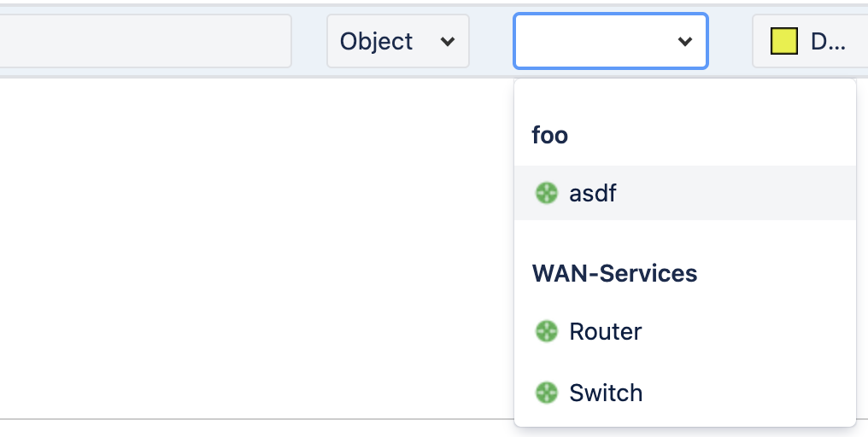Click the green device icon next to Router
The width and height of the screenshot is (868, 437).
pyautogui.click(x=547, y=331)
